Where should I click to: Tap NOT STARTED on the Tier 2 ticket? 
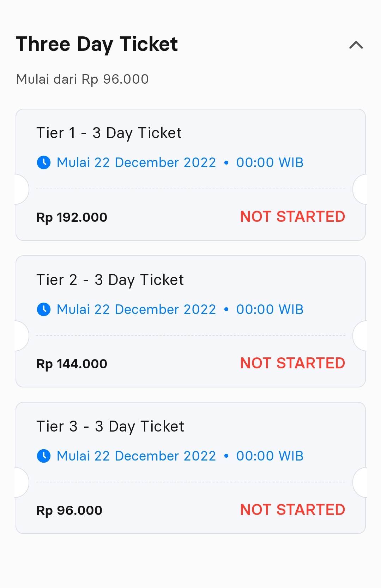292,363
